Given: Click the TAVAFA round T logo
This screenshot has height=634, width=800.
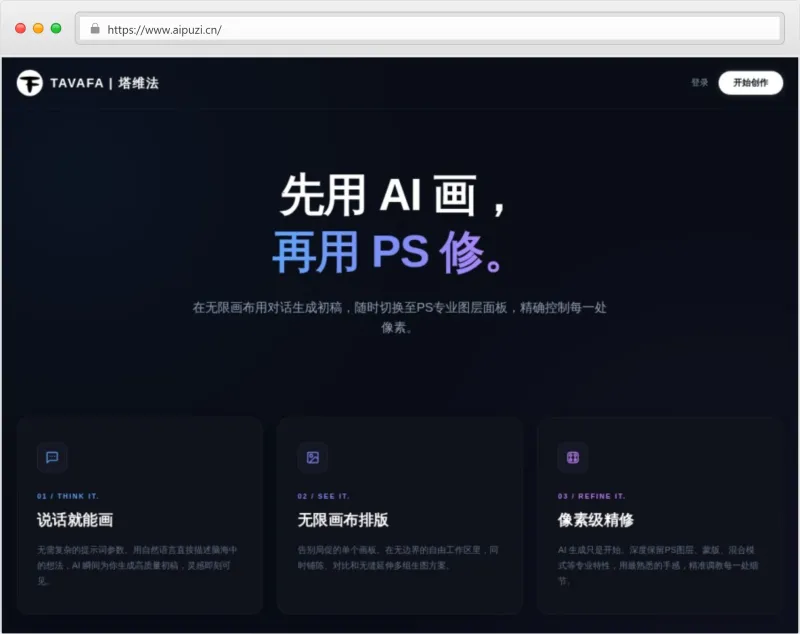Looking at the screenshot, I should (x=30, y=83).
